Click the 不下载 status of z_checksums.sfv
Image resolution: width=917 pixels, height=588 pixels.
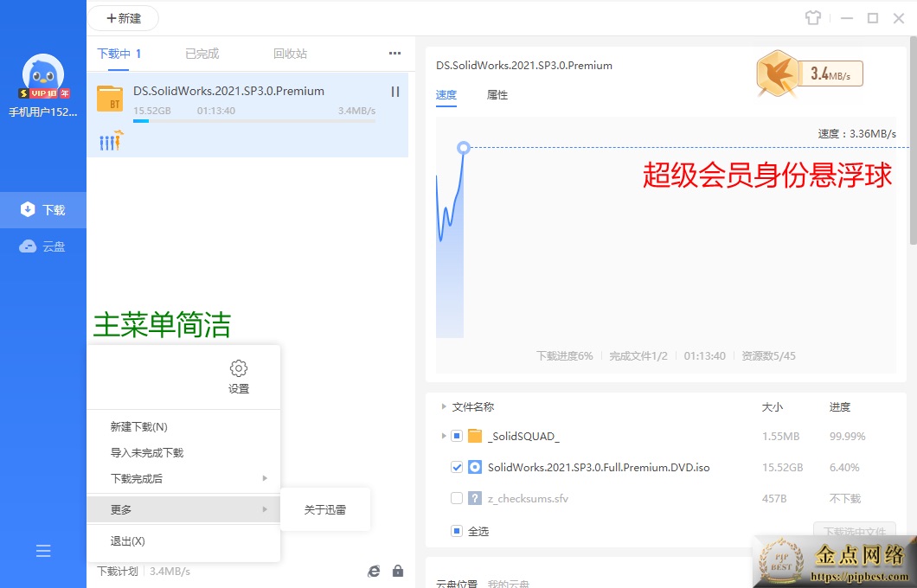coord(845,499)
